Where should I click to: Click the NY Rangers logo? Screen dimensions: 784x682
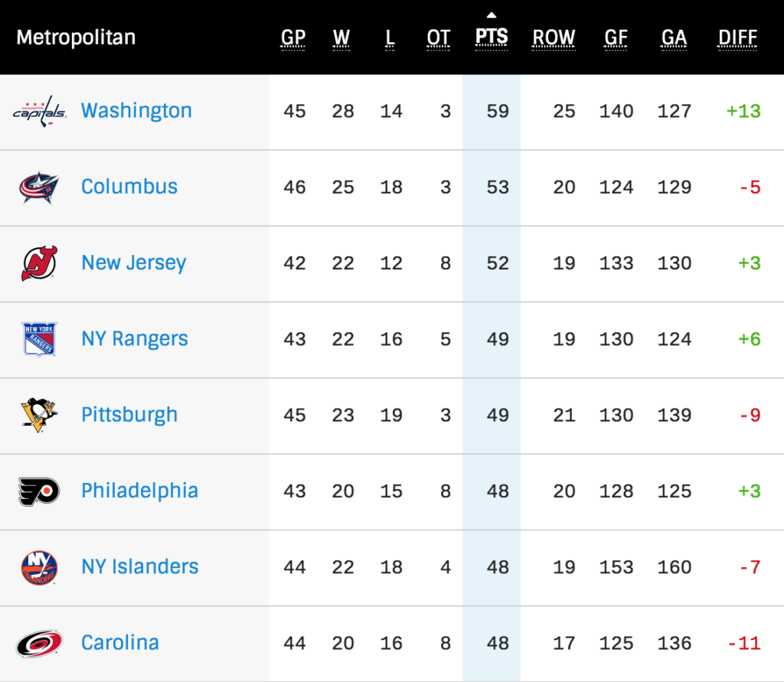[x=39, y=339]
